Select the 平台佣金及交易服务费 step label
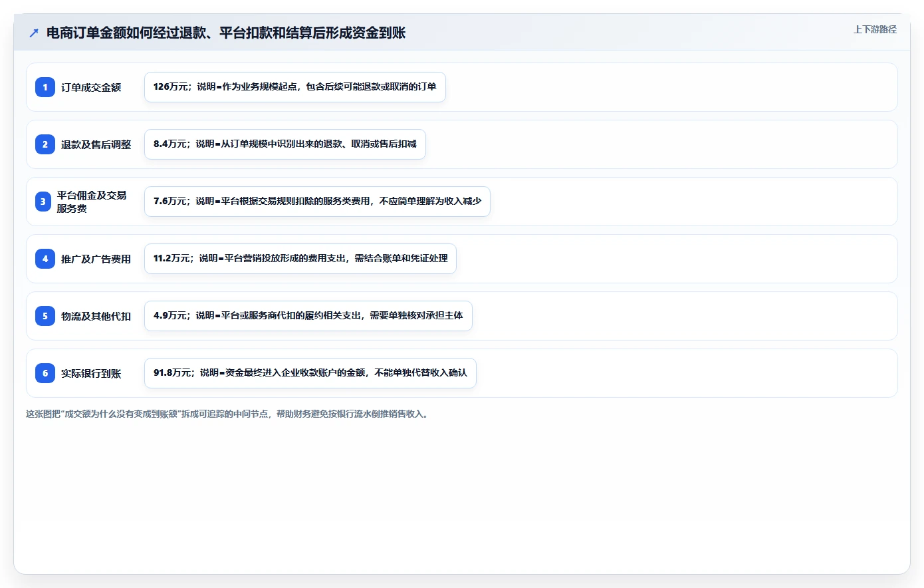This screenshot has height=588, width=924. 92,202
